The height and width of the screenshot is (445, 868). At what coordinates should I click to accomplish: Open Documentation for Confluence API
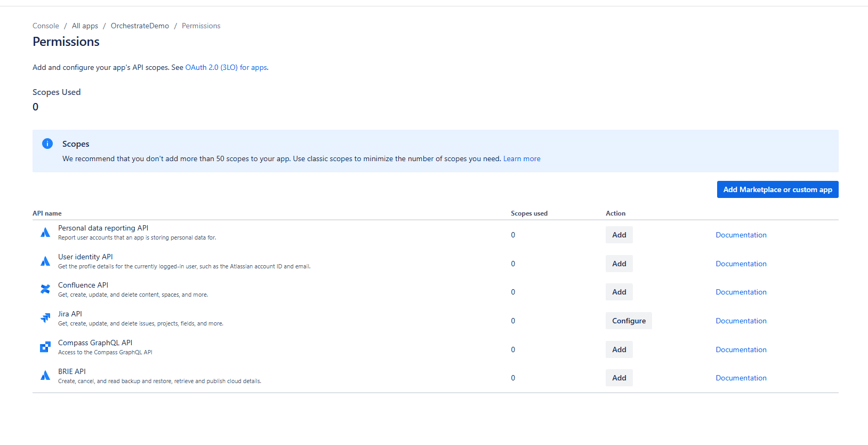click(x=741, y=292)
